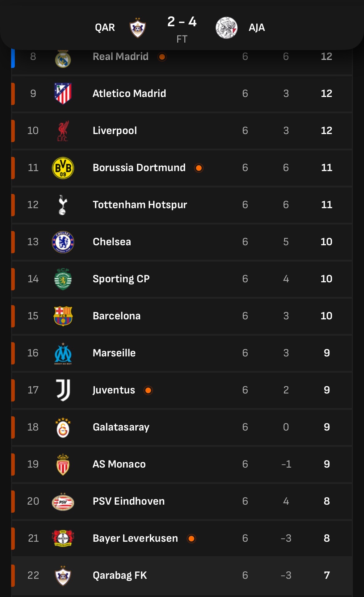
Task: Open the Atletico Madrid club crest
Action: 63,94
